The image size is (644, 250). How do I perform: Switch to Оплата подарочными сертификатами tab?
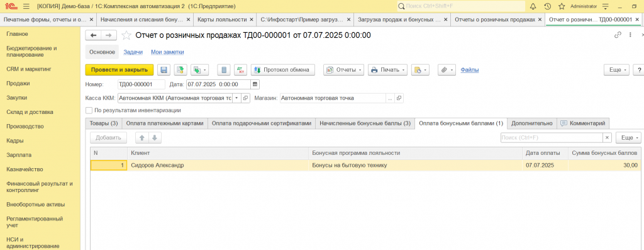(262, 123)
